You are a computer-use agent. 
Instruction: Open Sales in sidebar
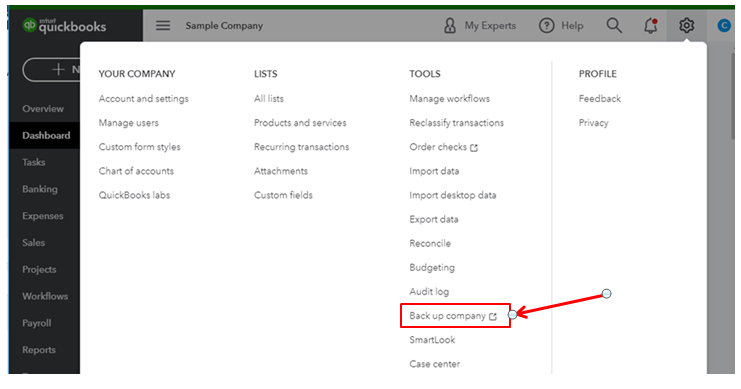coord(34,242)
